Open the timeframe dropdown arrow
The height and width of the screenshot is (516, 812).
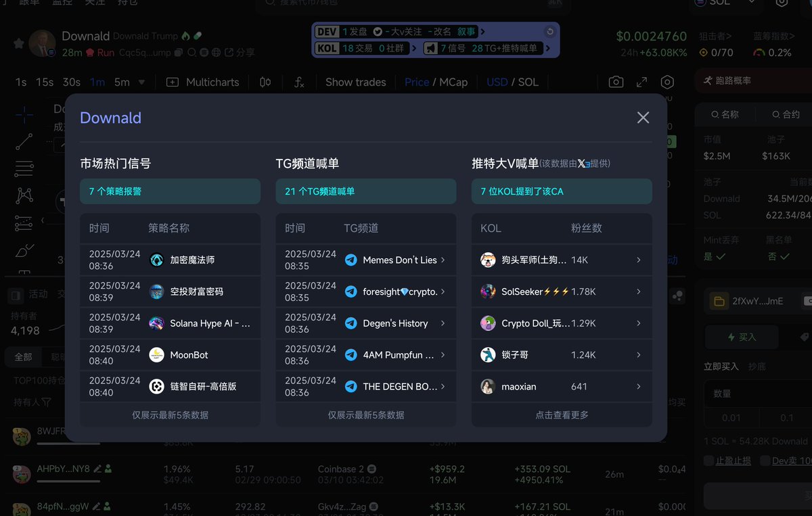click(x=141, y=82)
